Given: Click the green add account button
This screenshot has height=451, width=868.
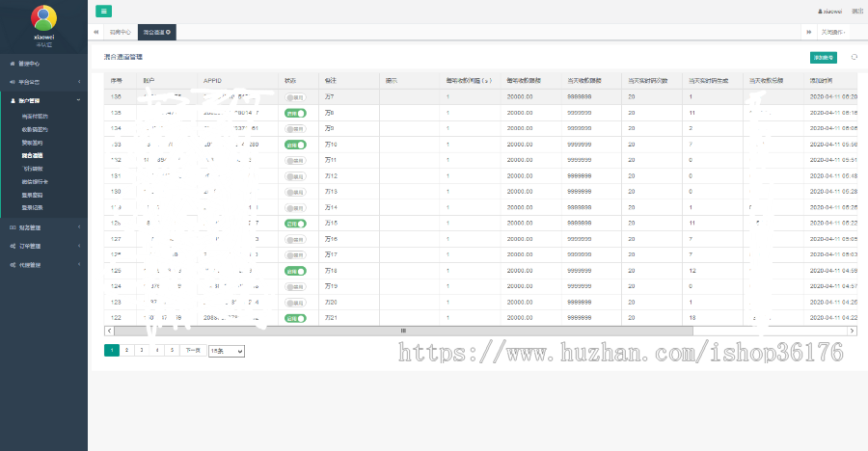Looking at the screenshot, I should [824, 58].
